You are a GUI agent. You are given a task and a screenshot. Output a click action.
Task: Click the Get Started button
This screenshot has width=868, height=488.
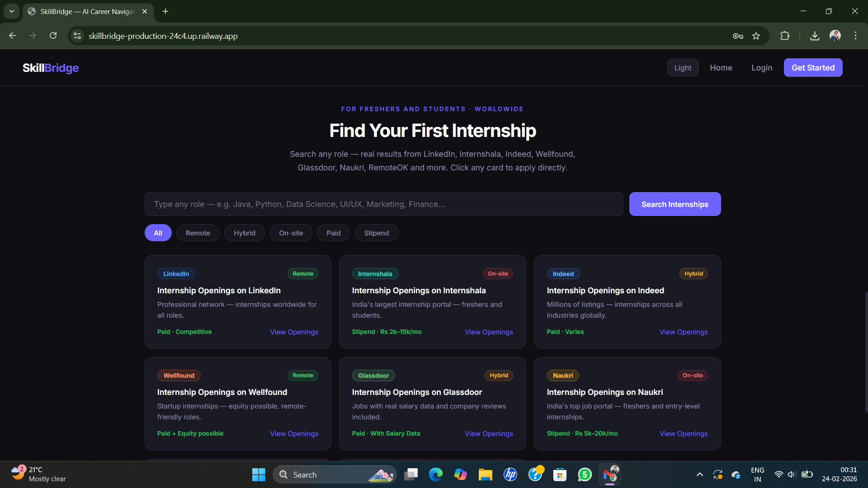pos(813,67)
